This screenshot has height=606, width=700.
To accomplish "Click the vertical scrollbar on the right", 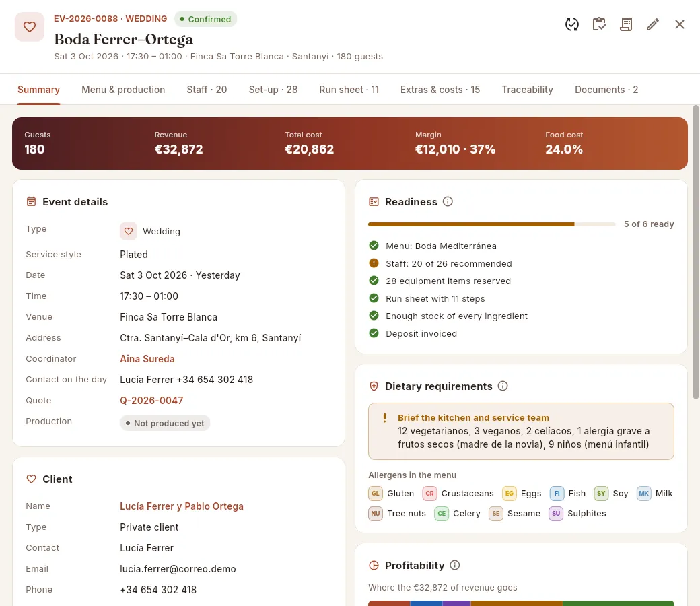I will [695, 252].
